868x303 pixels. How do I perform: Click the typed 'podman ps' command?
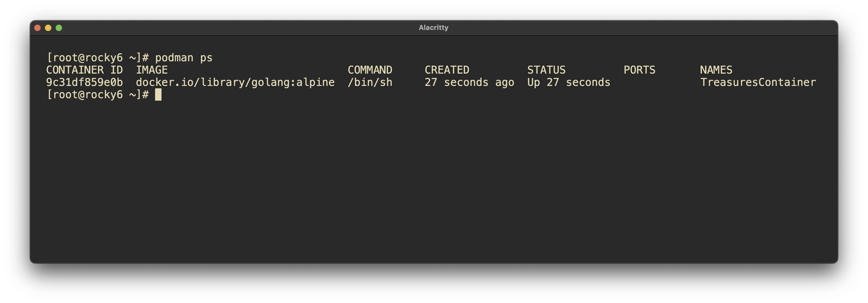point(184,58)
